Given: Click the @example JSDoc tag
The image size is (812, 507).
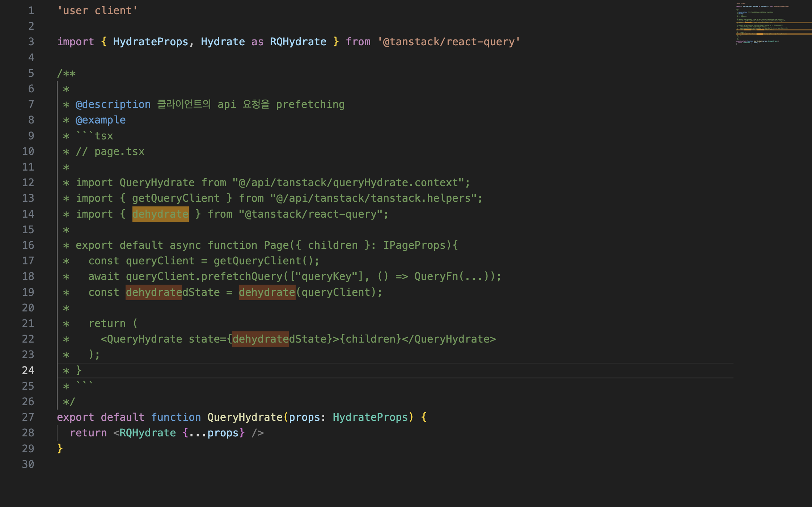Looking at the screenshot, I should pyautogui.click(x=101, y=120).
